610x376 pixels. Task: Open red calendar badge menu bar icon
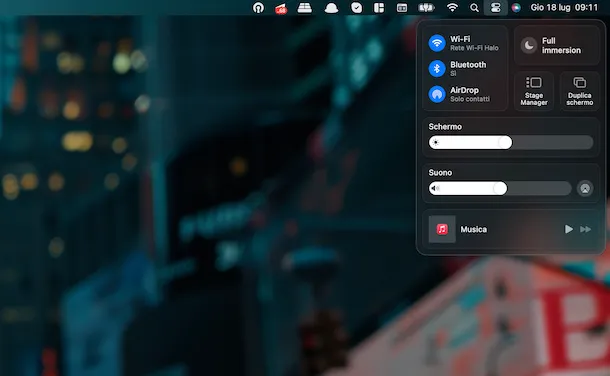281,8
